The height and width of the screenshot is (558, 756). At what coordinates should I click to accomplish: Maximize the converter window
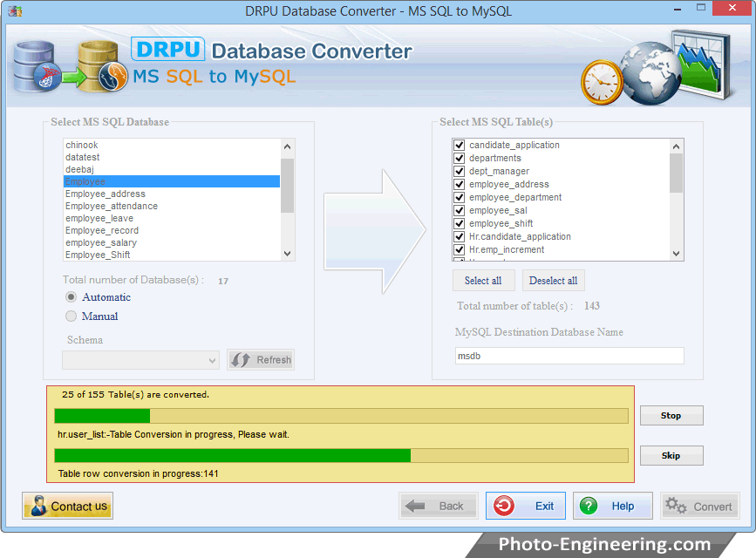(700, 8)
